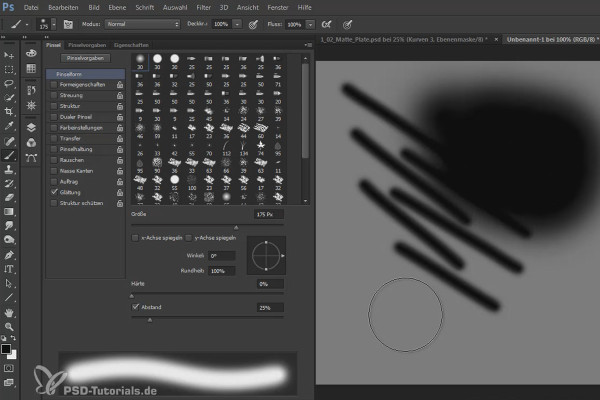Click the Größe size input field

[269, 214]
